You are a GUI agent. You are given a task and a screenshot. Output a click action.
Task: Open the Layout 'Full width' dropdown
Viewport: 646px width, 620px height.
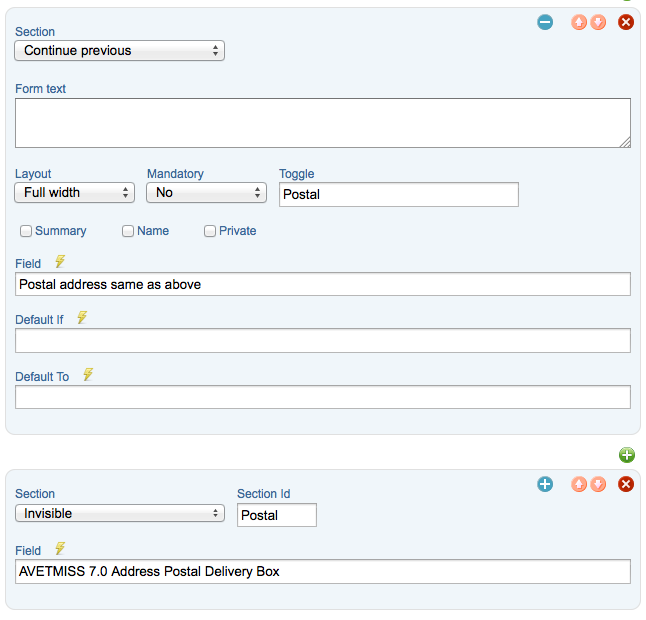[75, 192]
